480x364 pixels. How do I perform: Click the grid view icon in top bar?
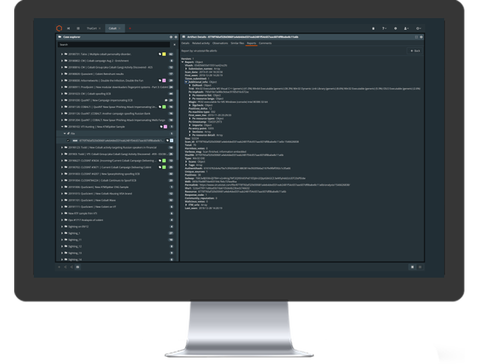[78, 28]
